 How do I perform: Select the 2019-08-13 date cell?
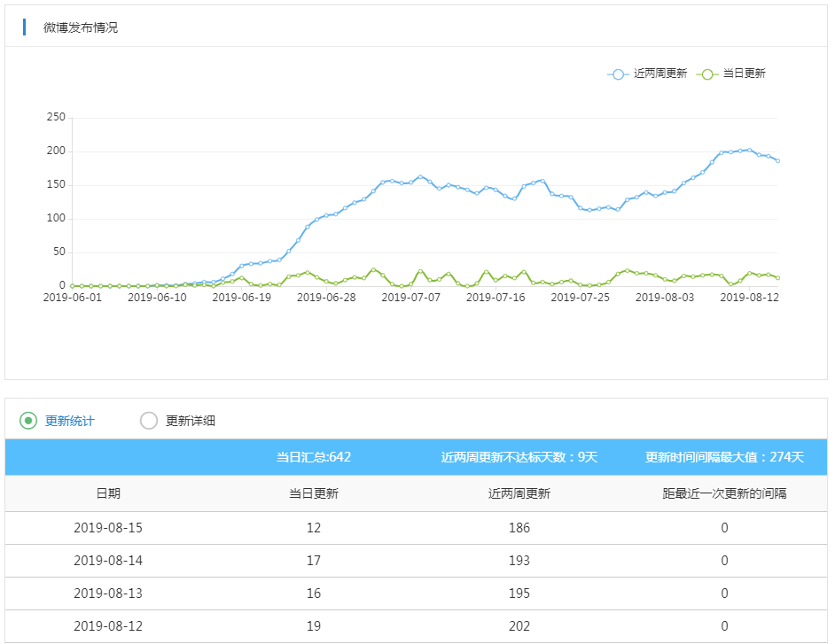click(108, 594)
